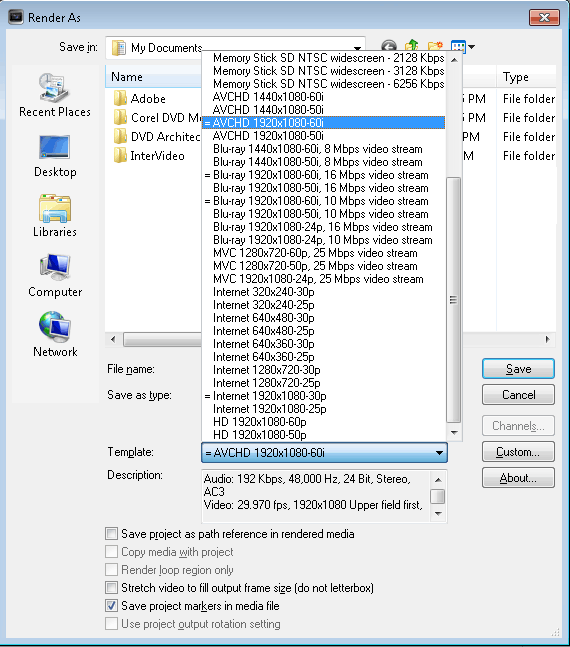570x647 pixels.
Task: Open Computer in the sidebar
Action: pyautogui.click(x=55, y=276)
